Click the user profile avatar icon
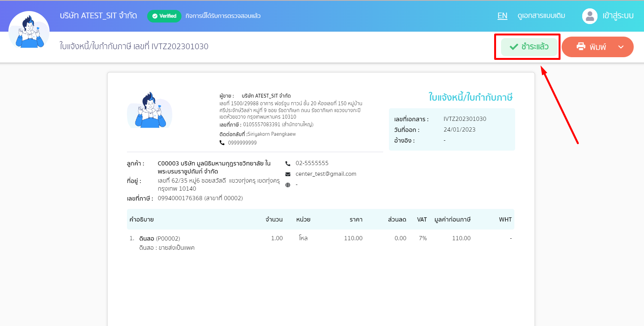Viewport: 644px width, 326px height. 589,16
